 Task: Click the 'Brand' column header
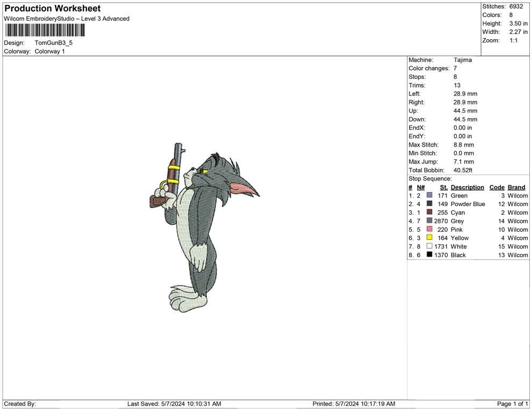point(516,187)
